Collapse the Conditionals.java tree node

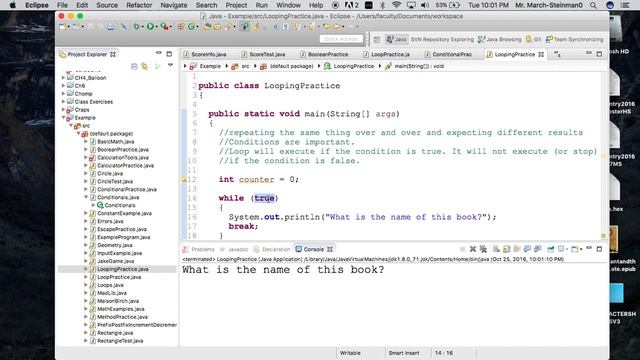click(x=86, y=197)
